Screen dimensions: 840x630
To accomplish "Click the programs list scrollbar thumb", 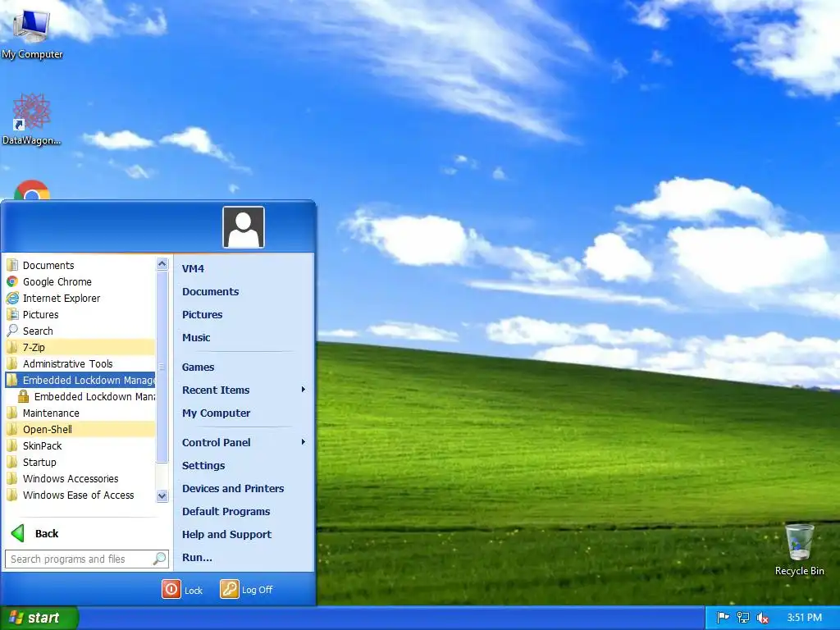I will tap(162, 367).
